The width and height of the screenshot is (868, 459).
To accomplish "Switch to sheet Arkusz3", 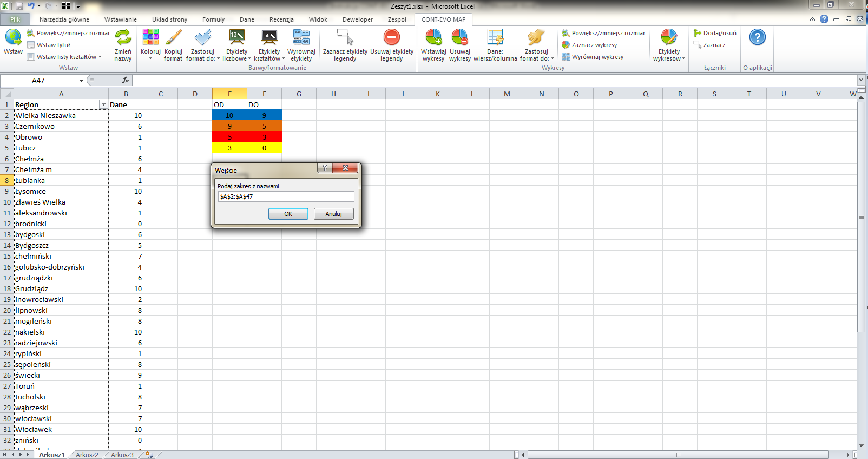I will point(122,455).
